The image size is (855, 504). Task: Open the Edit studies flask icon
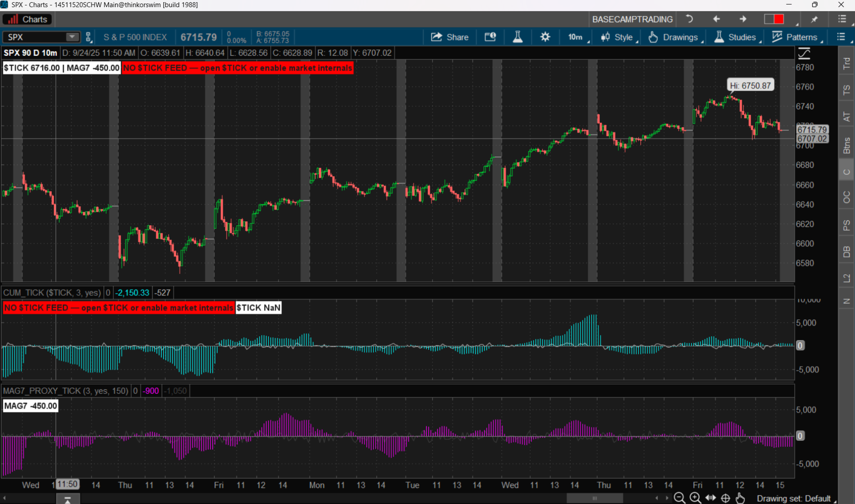[517, 37]
